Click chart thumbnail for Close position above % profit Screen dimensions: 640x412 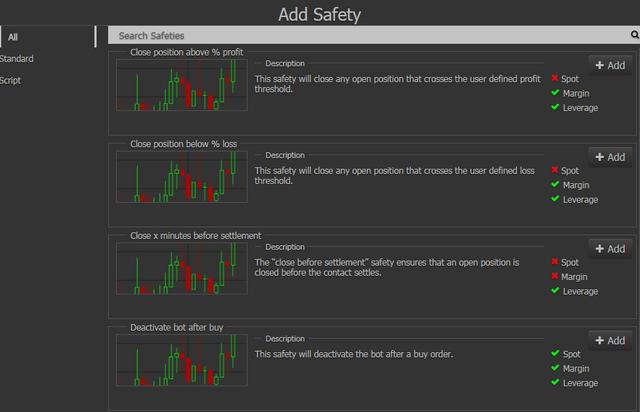(x=181, y=86)
